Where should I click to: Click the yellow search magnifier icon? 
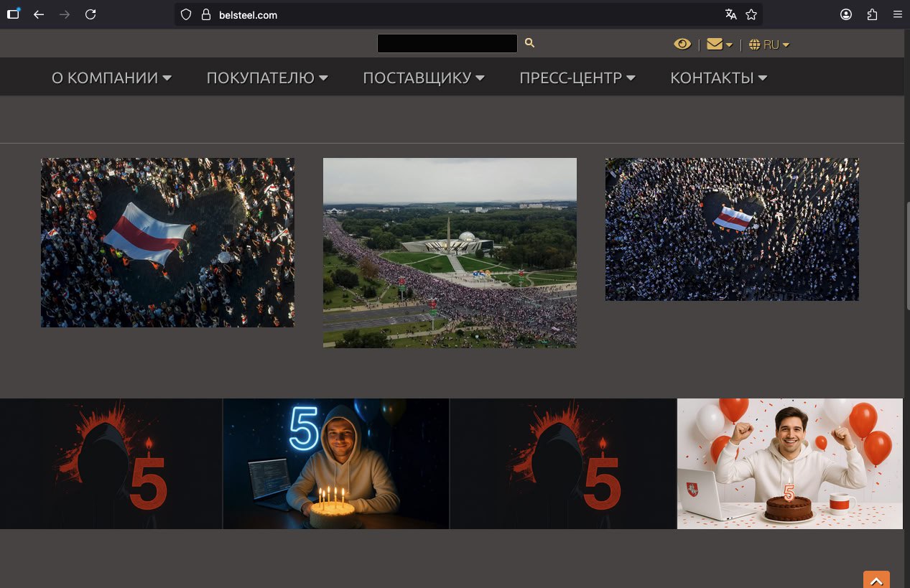click(529, 43)
